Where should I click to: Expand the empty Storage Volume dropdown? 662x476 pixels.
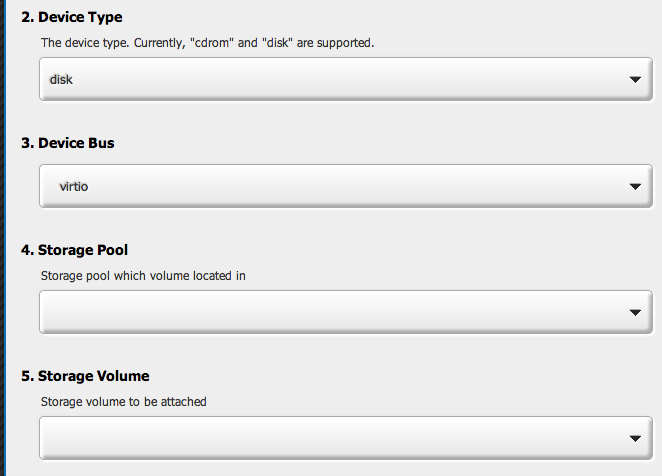pyautogui.click(x=340, y=439)
